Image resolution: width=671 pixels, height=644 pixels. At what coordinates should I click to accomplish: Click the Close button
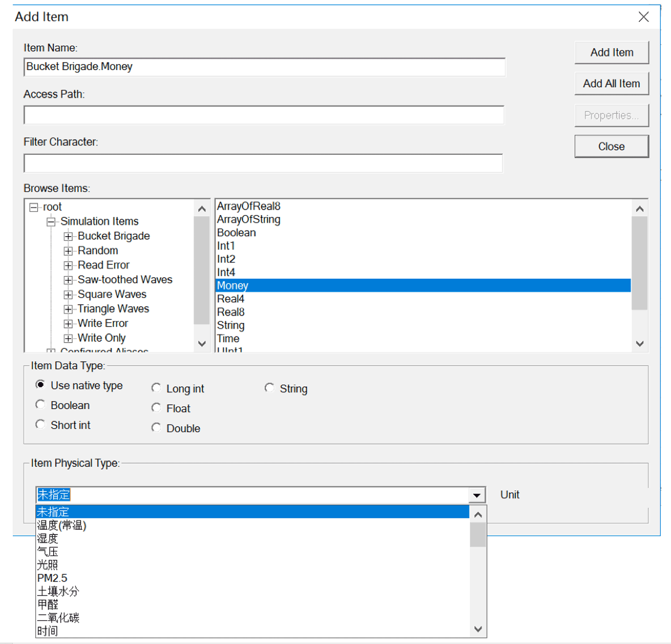pyautogui.click(x=612, y=147)
